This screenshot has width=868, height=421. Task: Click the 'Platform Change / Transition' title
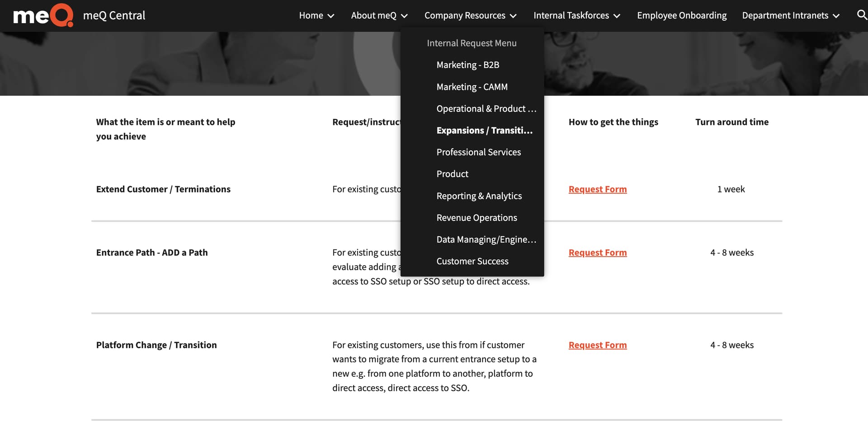[x=156, y=345]
